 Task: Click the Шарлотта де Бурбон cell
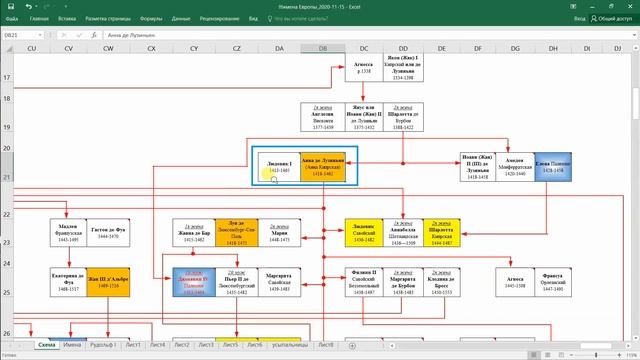(x=403, y=117)
